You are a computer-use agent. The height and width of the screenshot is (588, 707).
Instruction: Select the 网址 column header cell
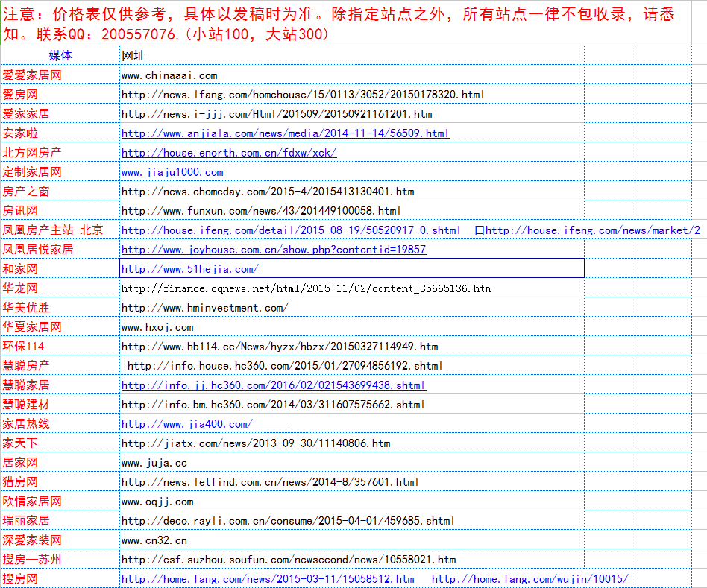(x=352, y=55)
